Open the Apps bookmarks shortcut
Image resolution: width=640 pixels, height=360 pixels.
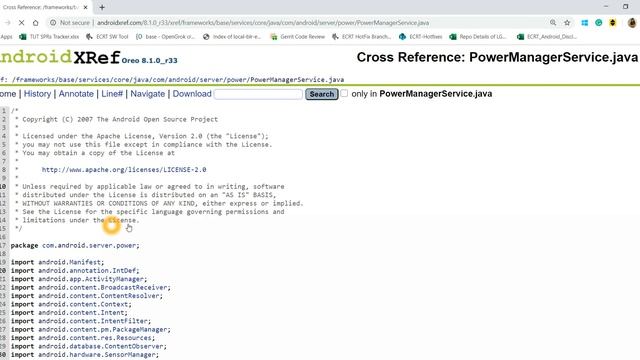tap(7, 37)
